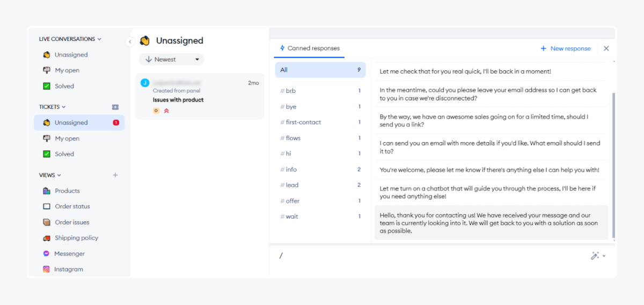Viewport: 644px width, 305px height.
Task: Filter by the wait tag
Action: pyautogui.click(x=320, y=216)
